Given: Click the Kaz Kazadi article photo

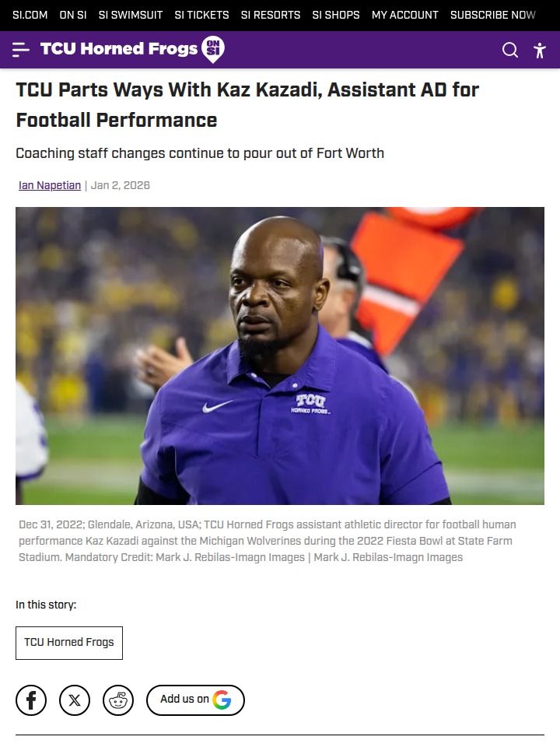Looking at the screenshot, I should (280, 356).
